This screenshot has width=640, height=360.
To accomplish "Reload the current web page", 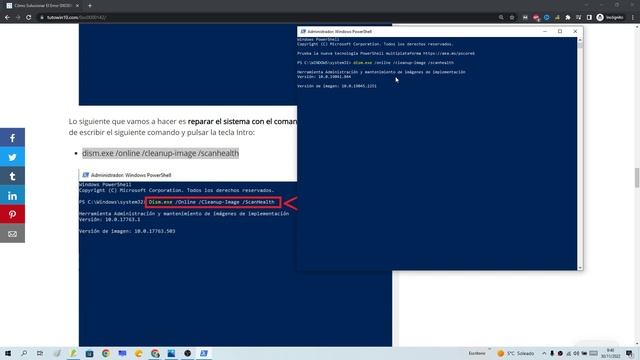I will point(29,18).
